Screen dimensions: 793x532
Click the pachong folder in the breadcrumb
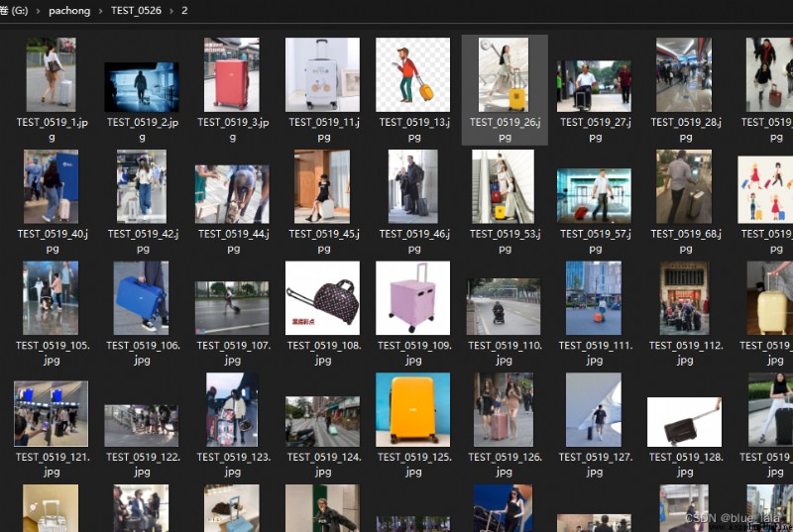tap(69, 11)
